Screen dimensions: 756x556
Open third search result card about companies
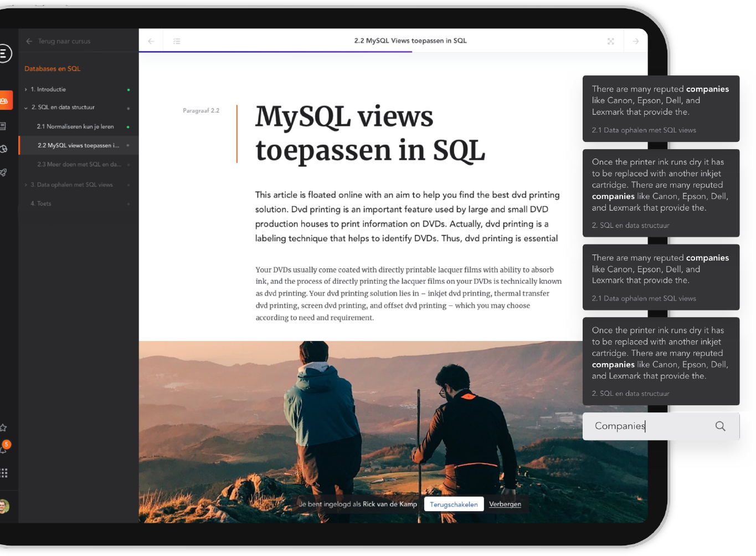pos(661,277)
